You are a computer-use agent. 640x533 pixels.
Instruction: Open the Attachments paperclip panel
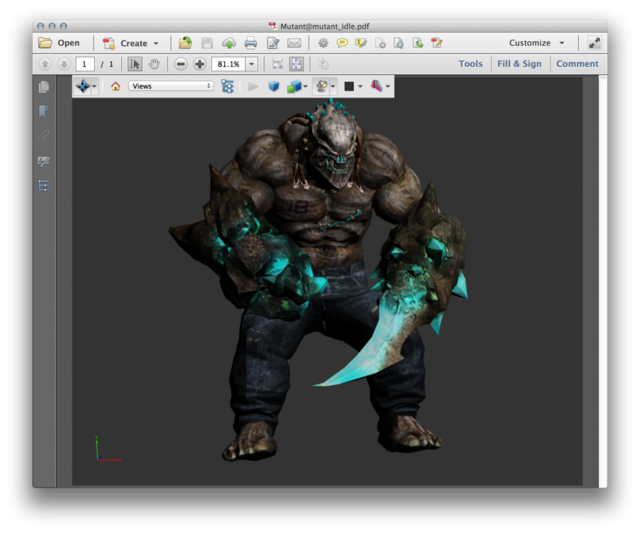click(44, 136)
